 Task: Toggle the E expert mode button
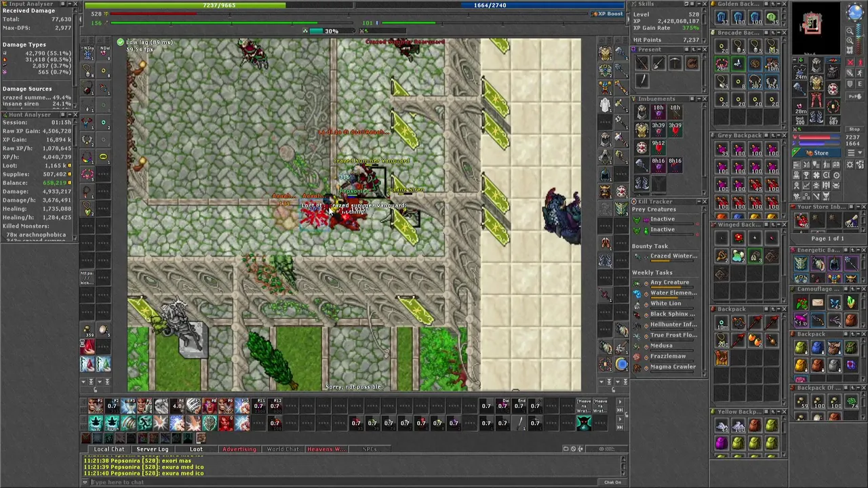(x=860, y=84)
